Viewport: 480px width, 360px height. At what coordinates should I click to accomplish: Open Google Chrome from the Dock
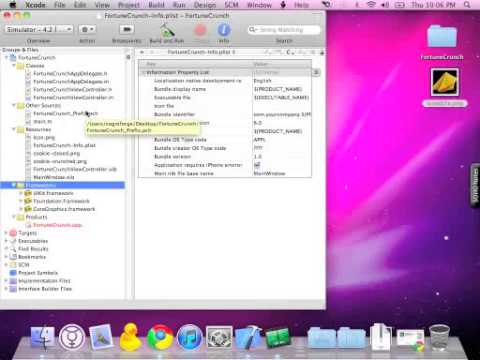coord(160,337)
